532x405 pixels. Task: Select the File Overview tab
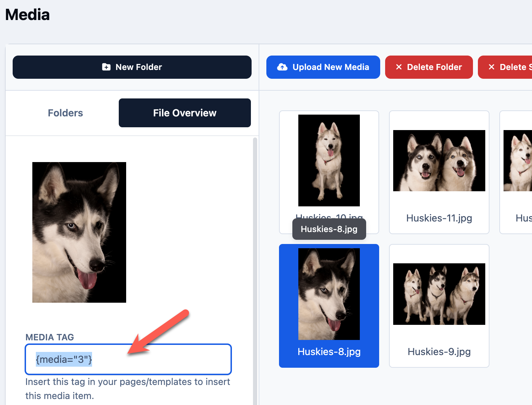coord(185,113)
